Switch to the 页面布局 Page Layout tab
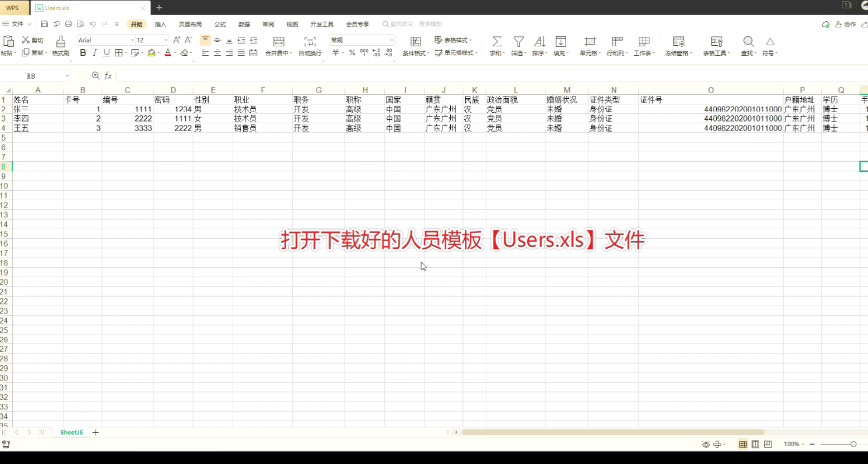This screenshot has width=868, height=464. point(190,25)
